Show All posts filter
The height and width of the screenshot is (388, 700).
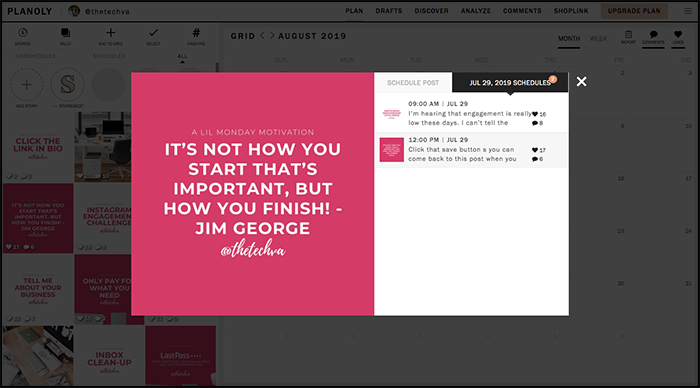(182, 56)
